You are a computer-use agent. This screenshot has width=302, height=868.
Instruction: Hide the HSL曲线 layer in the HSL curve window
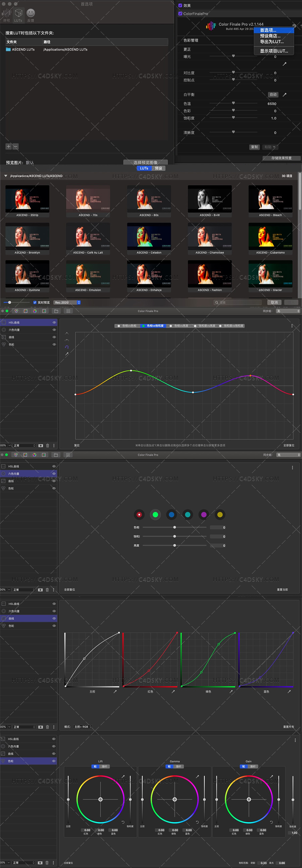click(x=54, y=322)
